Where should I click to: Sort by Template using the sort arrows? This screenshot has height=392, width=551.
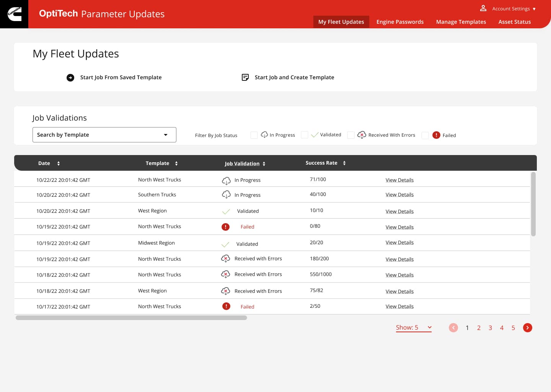tap(176, 163)
